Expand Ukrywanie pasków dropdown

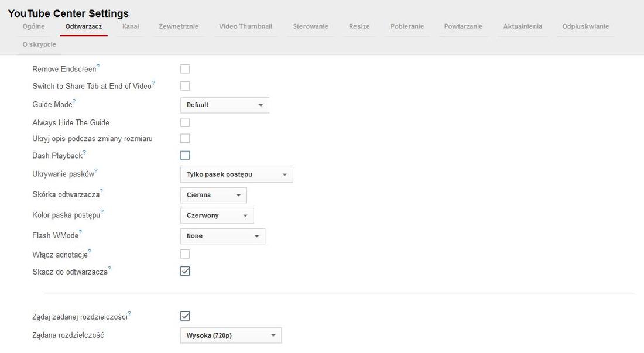tap(237, 174)
